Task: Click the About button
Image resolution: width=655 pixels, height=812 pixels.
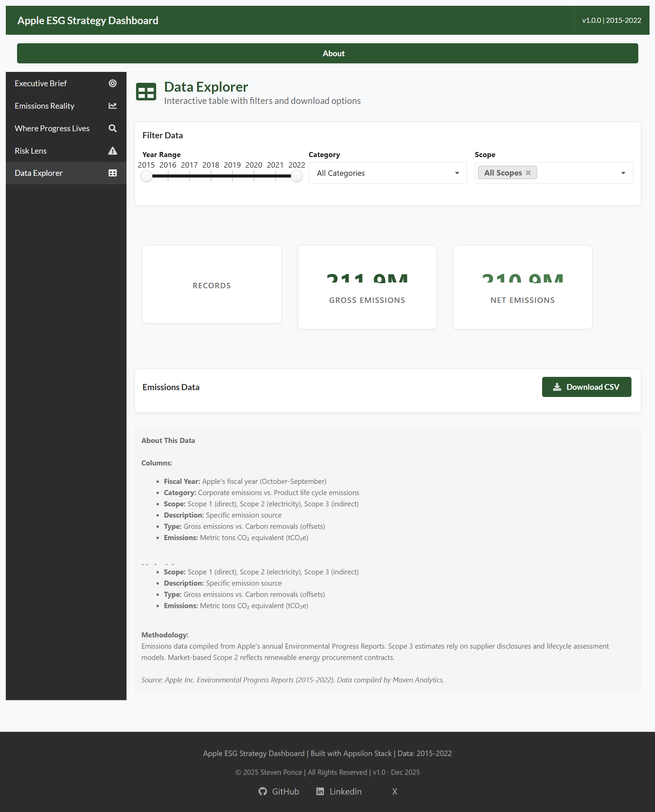Action: [x=327, y=53]
